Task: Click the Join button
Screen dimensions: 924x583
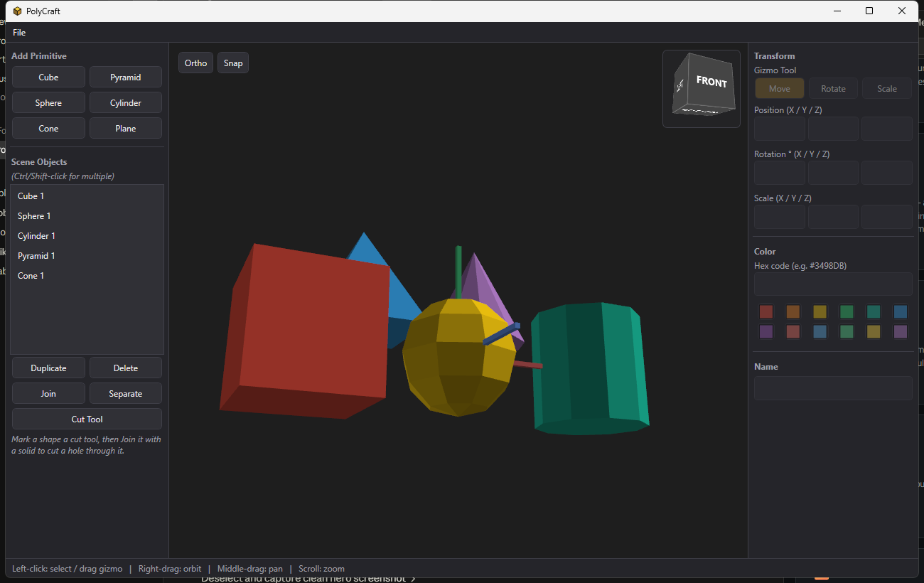Action: click(x=48, y=394)
